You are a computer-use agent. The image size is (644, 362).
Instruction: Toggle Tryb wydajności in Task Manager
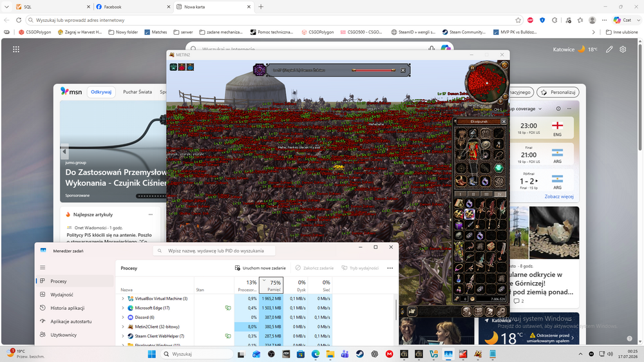pyautogui.click(x=360, y=268)
